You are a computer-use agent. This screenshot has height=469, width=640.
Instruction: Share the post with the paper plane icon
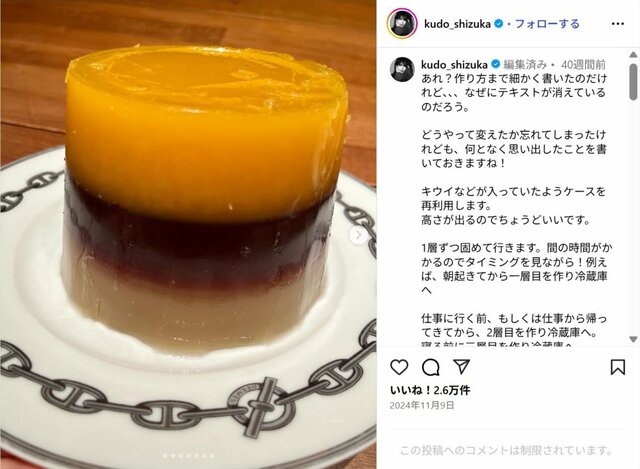(462, 367)
